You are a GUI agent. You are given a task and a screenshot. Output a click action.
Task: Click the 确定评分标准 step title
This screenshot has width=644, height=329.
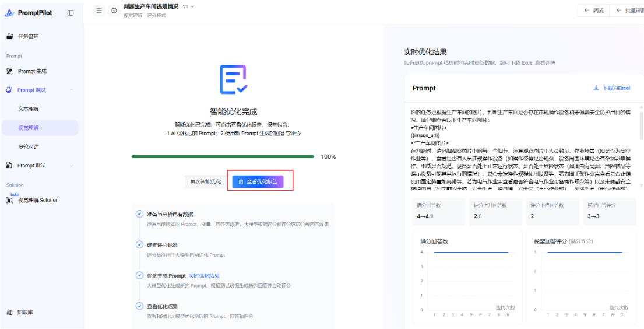click(x=162, y=245)
